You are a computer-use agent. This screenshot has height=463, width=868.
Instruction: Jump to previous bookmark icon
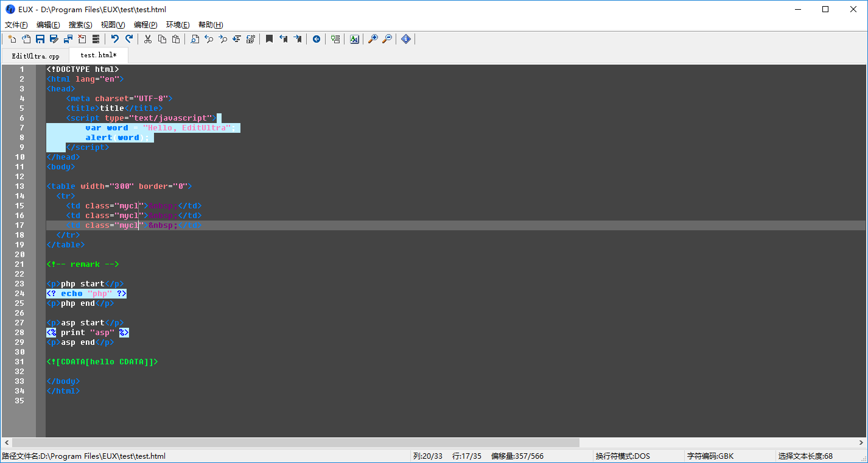click(x=284, y=39)
